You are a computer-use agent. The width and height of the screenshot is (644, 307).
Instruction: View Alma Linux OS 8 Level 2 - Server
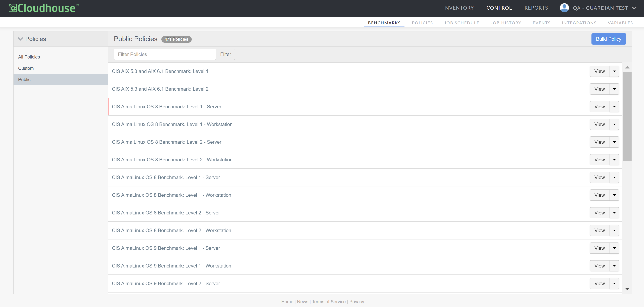(x=600, y=142)
